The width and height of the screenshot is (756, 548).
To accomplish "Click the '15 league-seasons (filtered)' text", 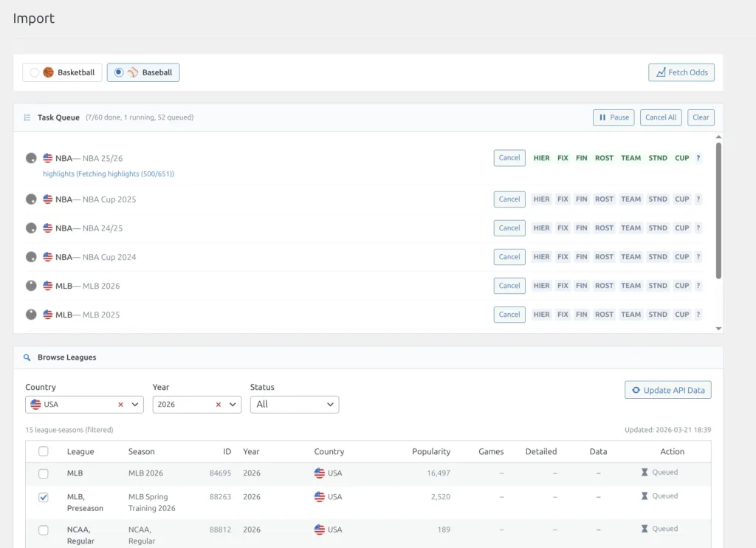I will [x=69, y=430].
